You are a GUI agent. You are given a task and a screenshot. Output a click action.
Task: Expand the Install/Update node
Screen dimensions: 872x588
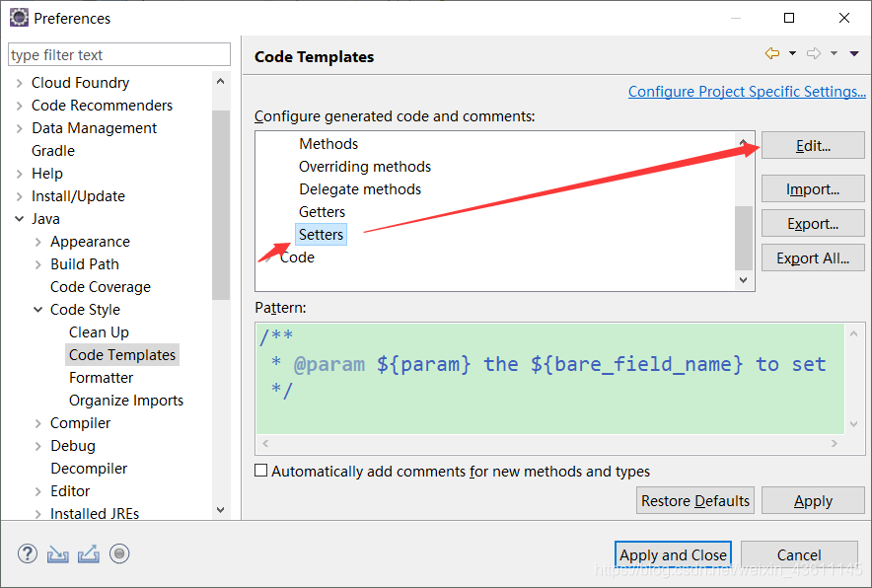point(20,196)
